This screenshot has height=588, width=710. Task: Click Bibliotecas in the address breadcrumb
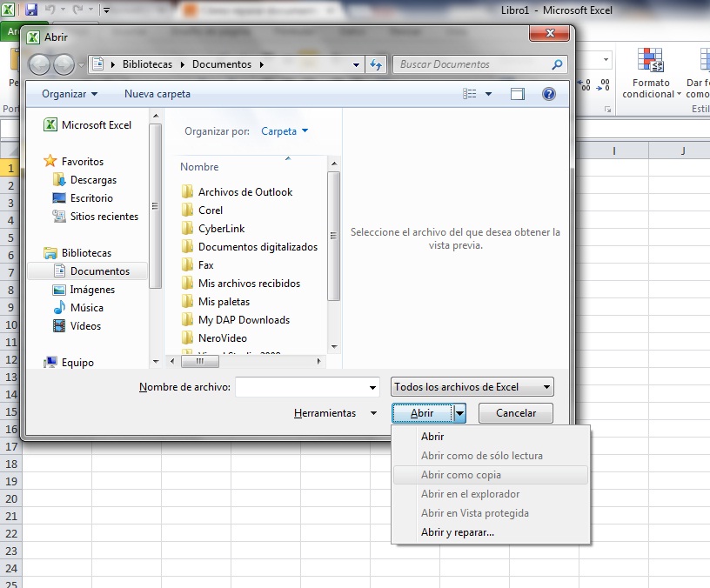[147, 64]
